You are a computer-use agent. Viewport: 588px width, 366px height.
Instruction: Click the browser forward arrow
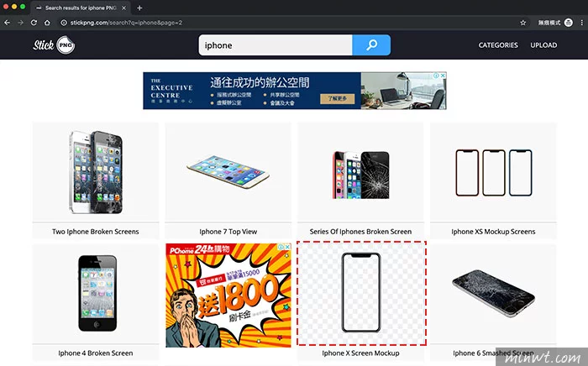click(20, 23)
